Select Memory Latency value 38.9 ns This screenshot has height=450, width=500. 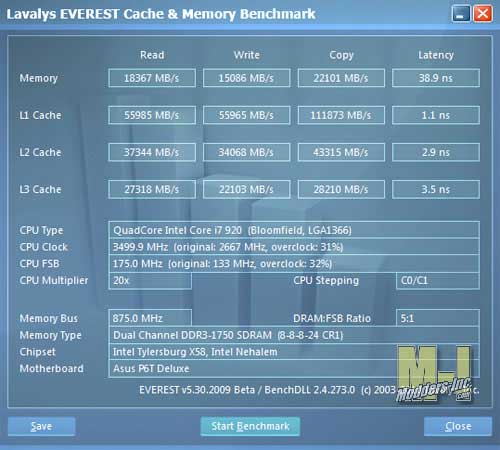436,78
